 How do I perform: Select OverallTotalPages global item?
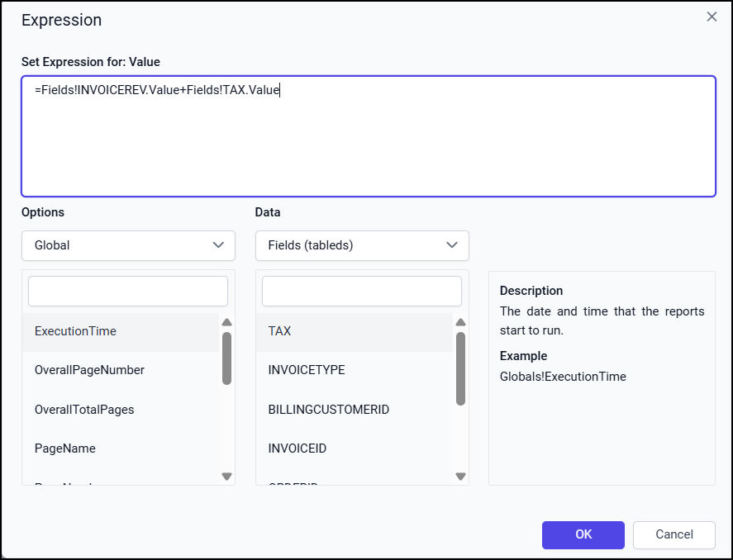84,410
